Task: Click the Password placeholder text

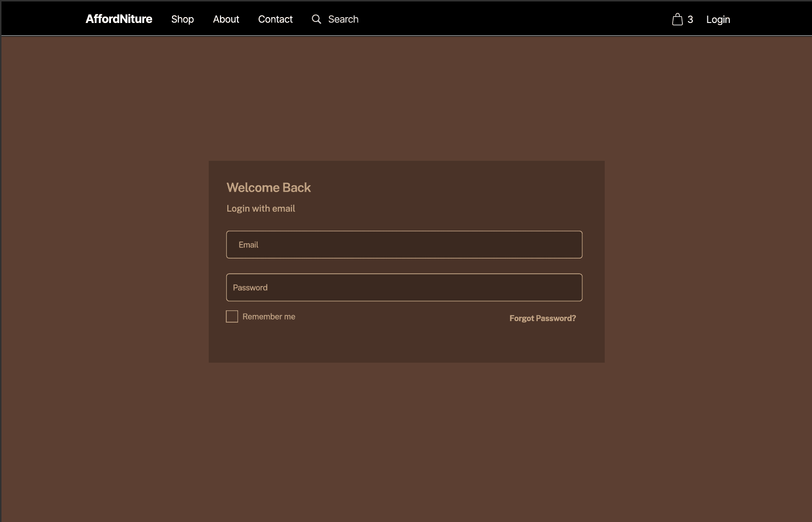Action: (250, 288)
